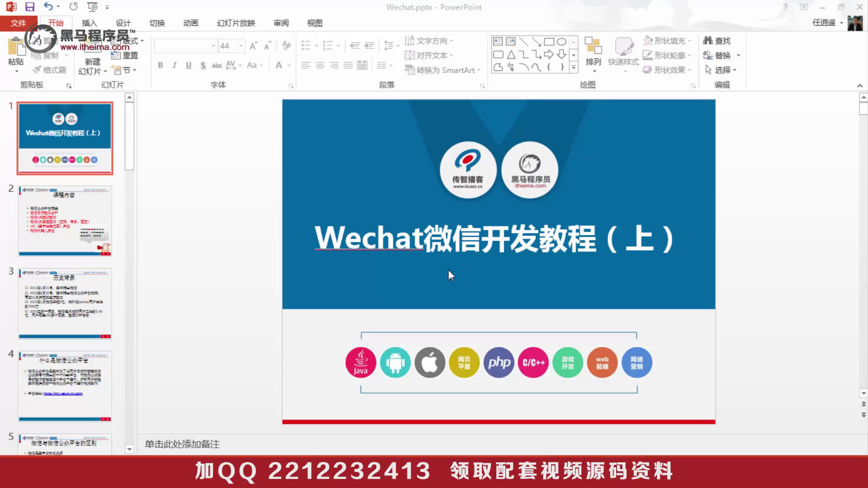The width and height of the screenshot is (868, 488).
Task: Switch to Design (设计) tab
Action: [123, 23]
